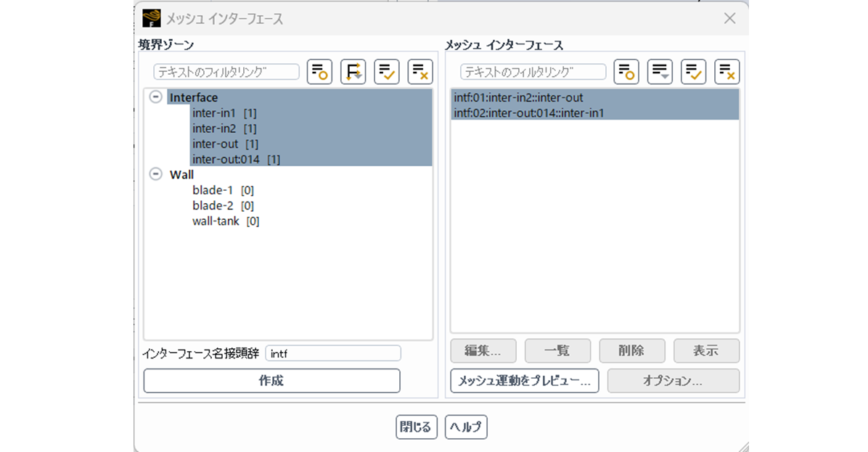Collapse the Wall tree group

tap(155, 174)
